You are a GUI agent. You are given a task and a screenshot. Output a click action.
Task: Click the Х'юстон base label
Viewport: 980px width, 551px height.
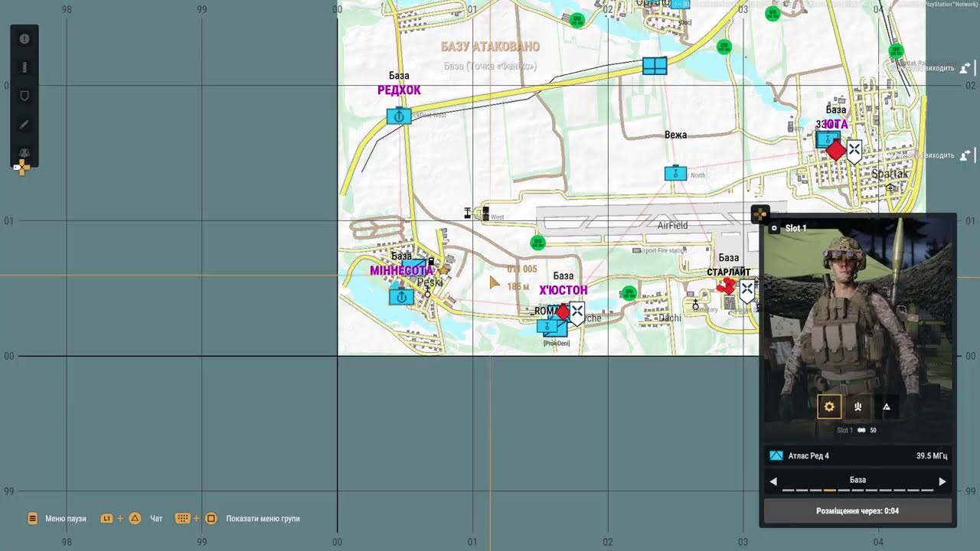click(x=563, y=290)
